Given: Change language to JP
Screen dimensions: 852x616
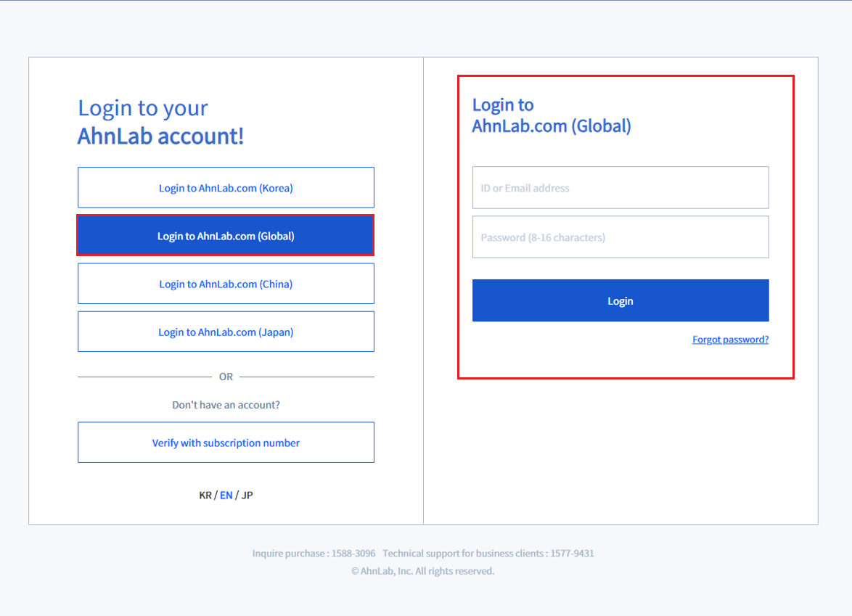Looking at the screenshot, I should (x=247, y=496).
